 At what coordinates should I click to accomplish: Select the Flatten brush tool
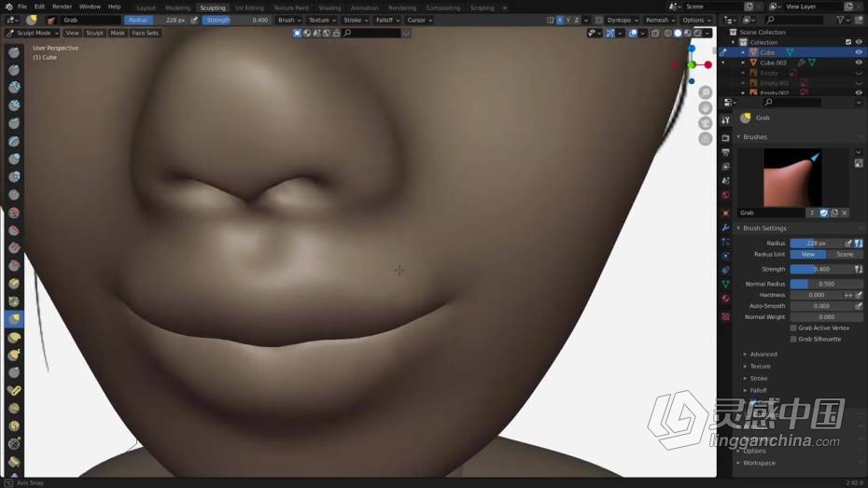click(14, 230)
